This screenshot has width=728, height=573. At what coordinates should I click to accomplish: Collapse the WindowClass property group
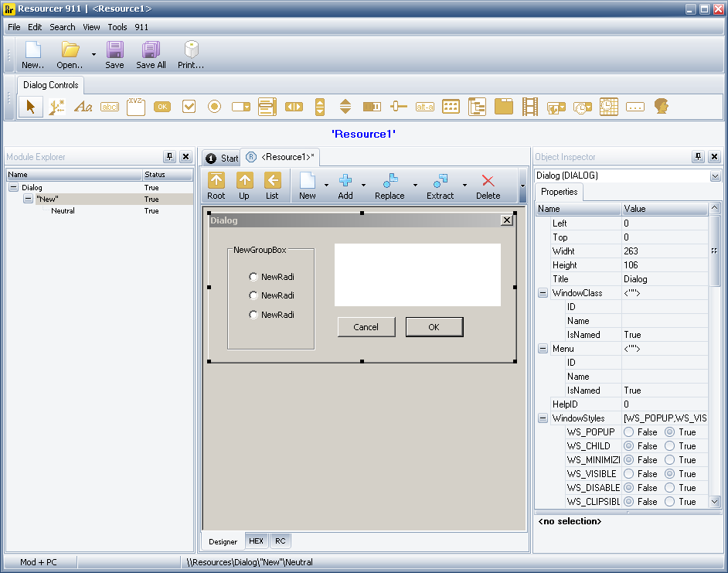pos(543,293)
